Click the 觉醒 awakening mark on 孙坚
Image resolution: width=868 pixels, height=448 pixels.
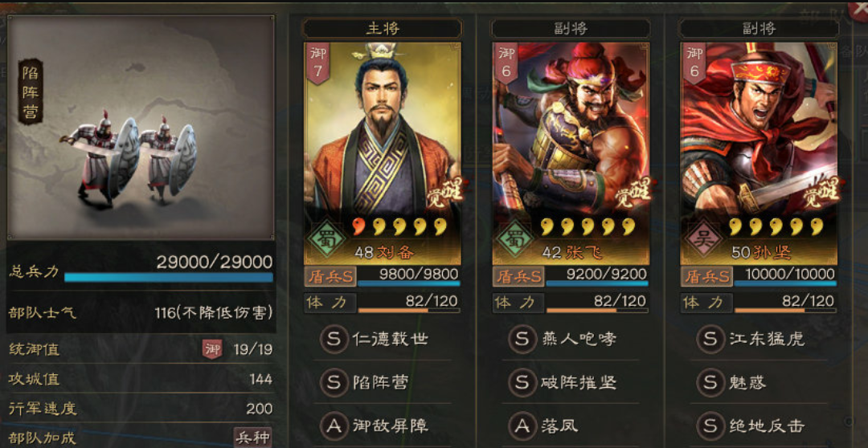[822, 193]
